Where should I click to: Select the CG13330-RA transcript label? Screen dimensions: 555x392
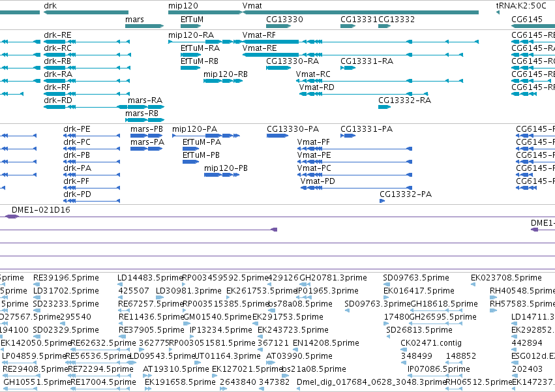(292, 61)
